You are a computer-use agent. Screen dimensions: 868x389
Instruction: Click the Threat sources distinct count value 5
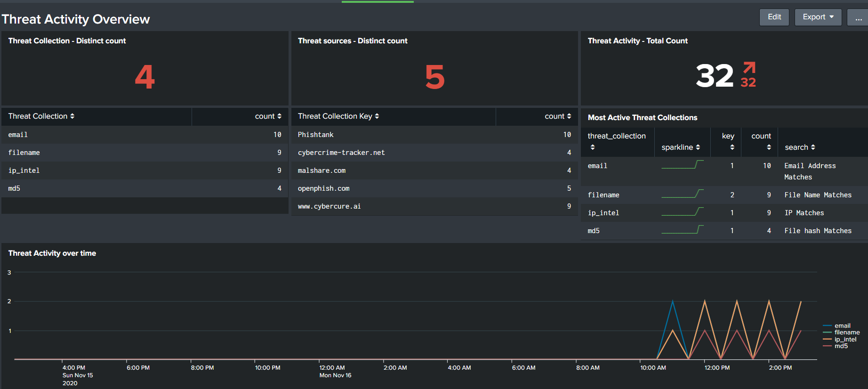coord(434,77)
